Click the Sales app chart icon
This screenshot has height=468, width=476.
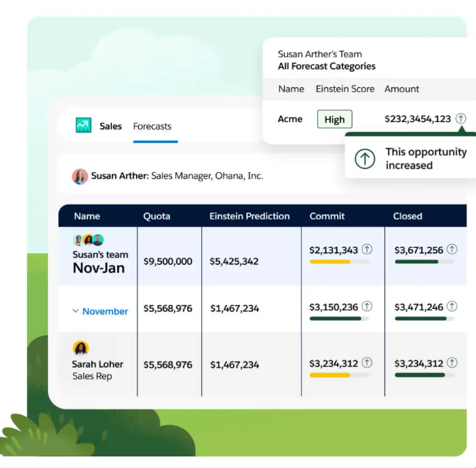click(83, 125)
